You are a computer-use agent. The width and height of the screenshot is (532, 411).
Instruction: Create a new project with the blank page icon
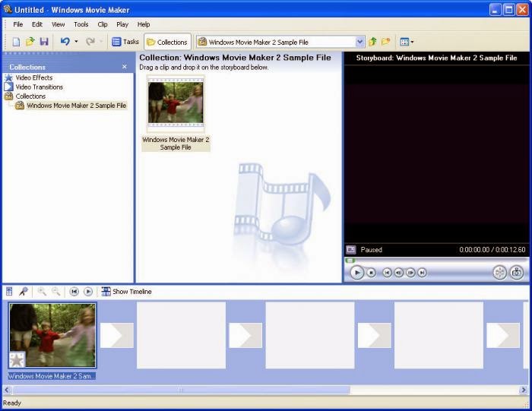click(16, 42)
